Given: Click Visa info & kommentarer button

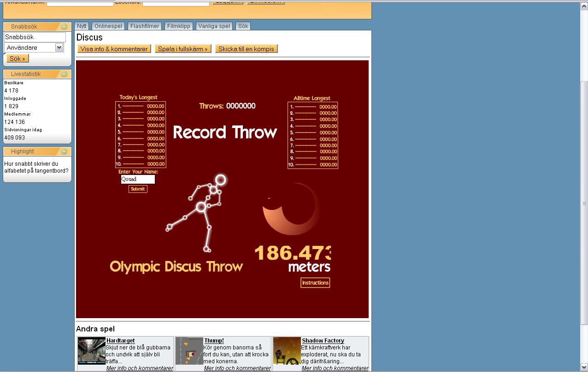Looking at the screenshot, I should 114,49.
